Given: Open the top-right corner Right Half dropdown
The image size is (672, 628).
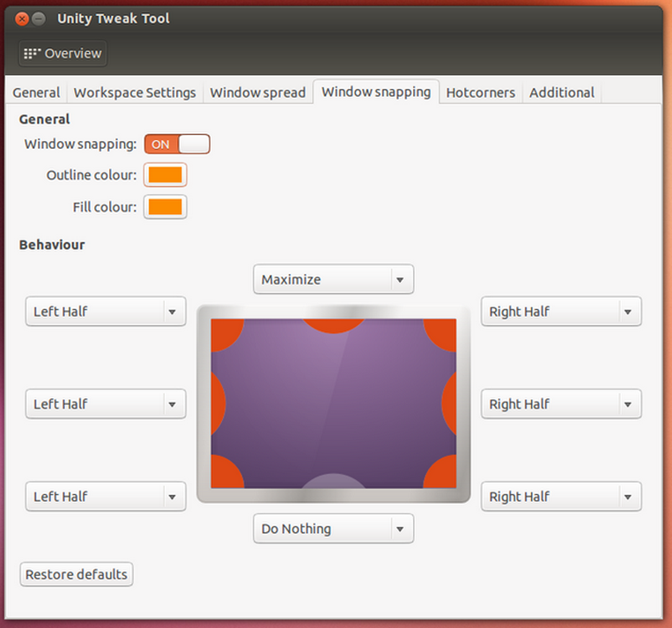Looking at the screenshot, I should pos(561,311).
